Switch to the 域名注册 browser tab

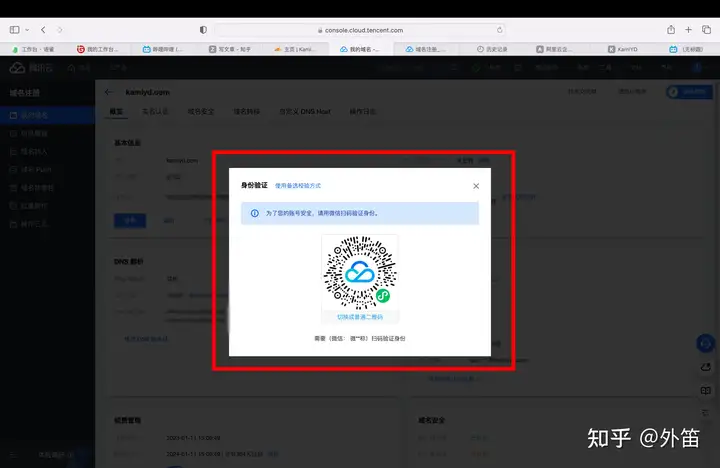click(x=426, y=49)
